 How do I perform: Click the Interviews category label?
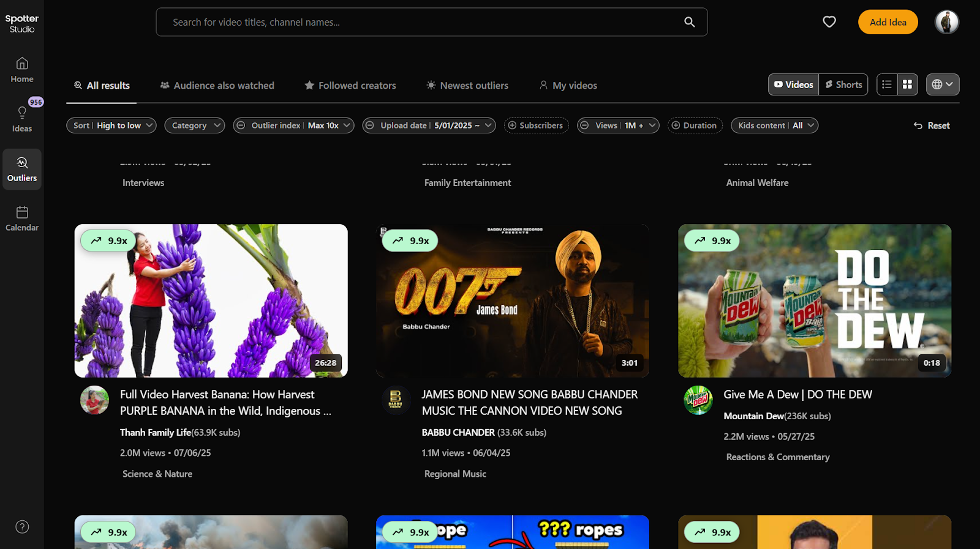[x=143, y=183]
